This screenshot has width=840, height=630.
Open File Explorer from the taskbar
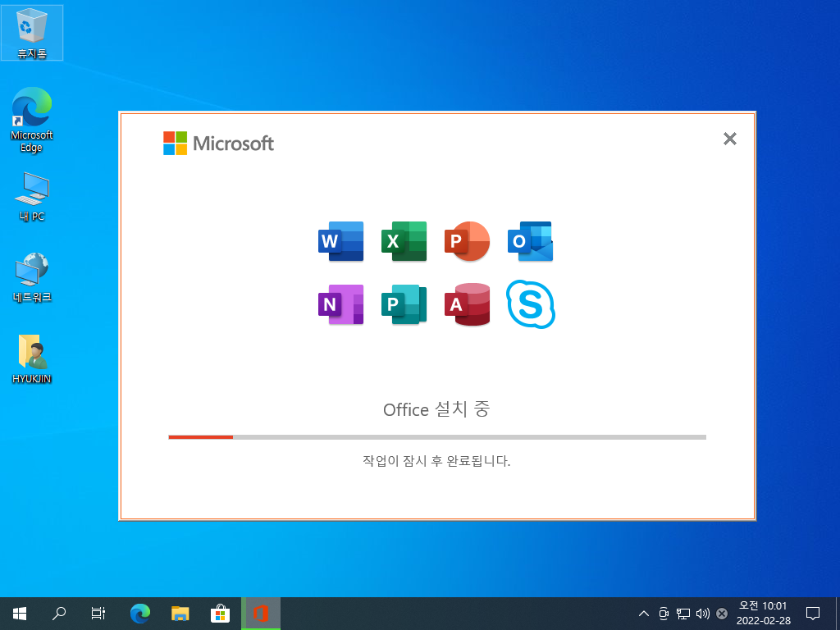tap(180, 614)
